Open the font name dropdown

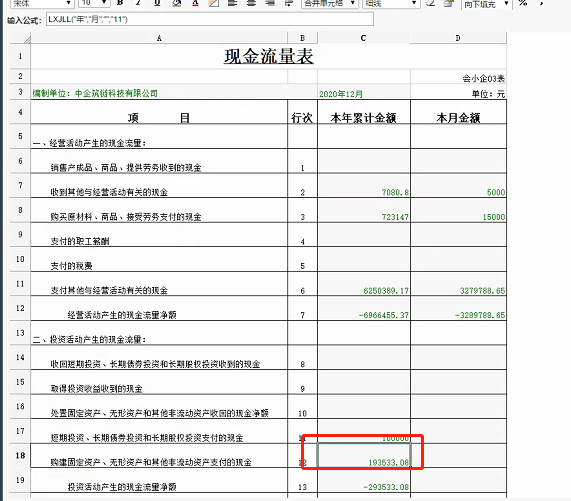(x=42, y=3)
